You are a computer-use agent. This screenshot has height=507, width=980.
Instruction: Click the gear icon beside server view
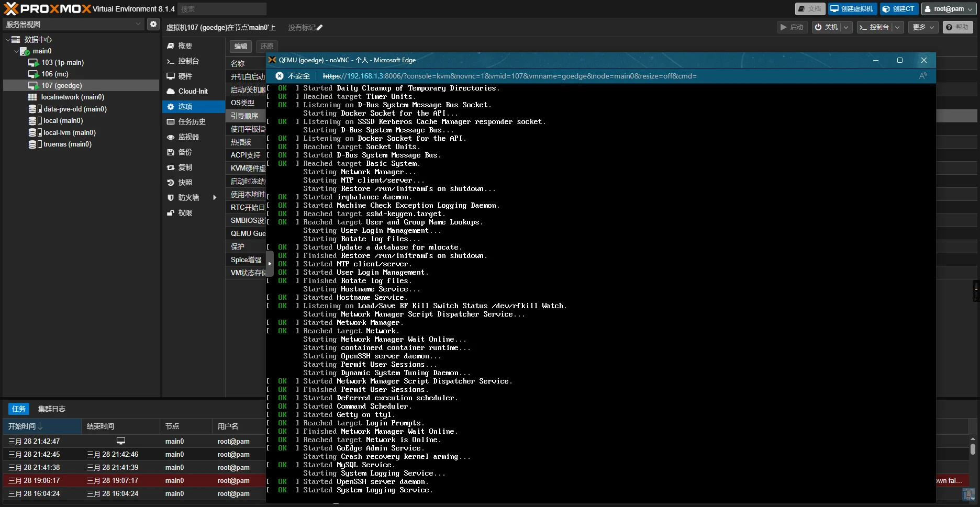tap(153, 24)
